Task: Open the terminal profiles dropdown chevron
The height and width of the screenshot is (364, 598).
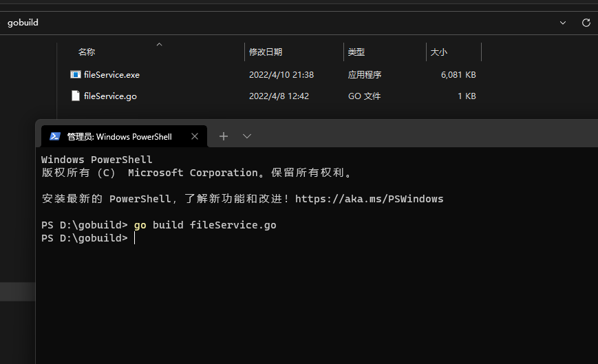Action: coord(247,136)
